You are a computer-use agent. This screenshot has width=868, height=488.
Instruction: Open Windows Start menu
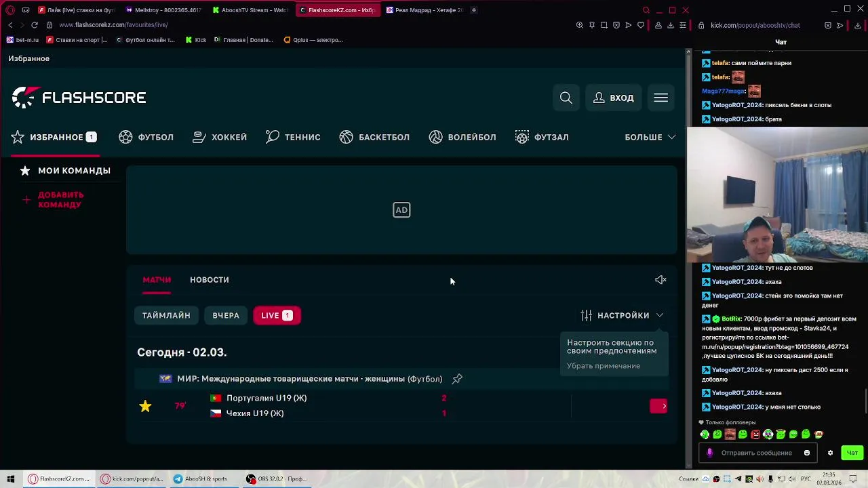10,479
